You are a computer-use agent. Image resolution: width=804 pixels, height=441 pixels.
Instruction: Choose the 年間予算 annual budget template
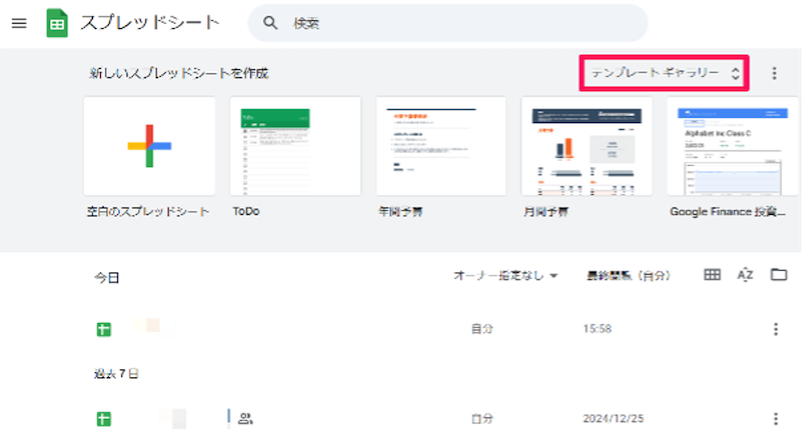point(441,146)
